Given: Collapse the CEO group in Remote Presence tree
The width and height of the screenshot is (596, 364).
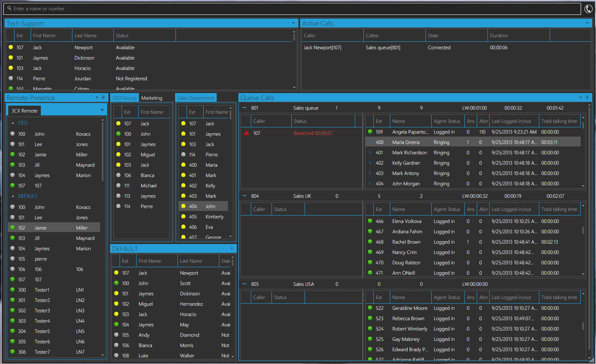Looking at the screenshot, I should coord(13,123).
